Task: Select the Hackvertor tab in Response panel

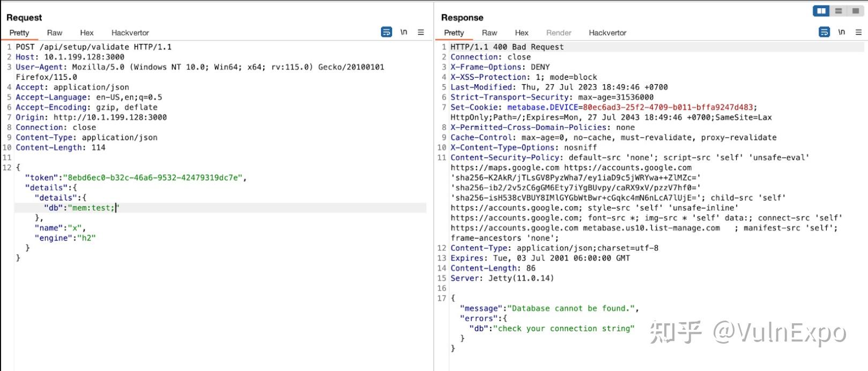Action: click(607, 33)
